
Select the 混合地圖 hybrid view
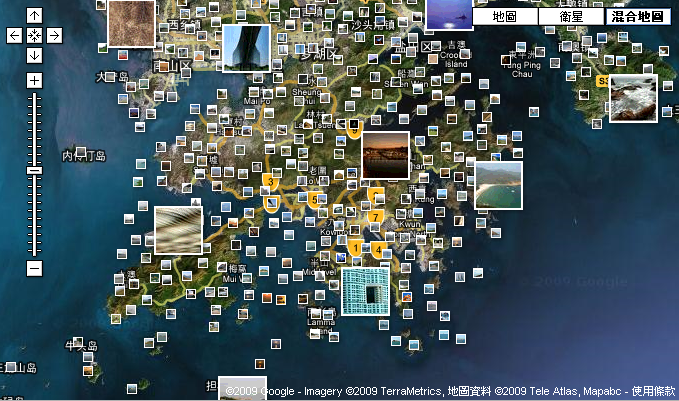[x=638, y=17]
